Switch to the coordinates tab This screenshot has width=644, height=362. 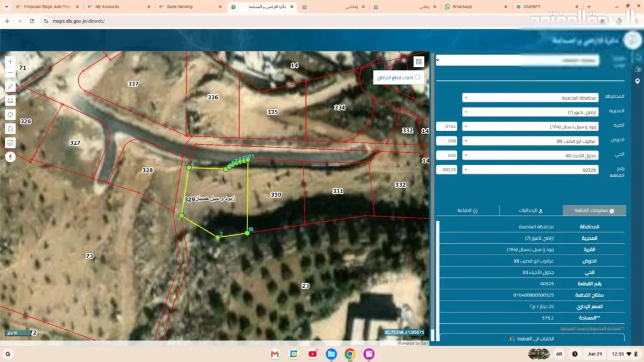(x=531, y=211)
